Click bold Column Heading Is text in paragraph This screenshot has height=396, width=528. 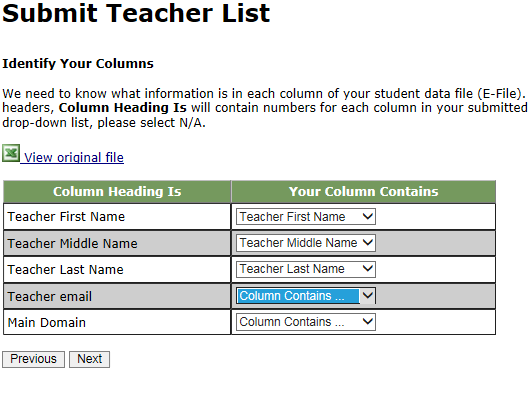(x=123, y=108)
